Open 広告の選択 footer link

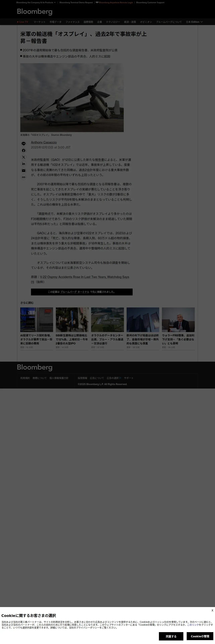[x=113, y=378]
